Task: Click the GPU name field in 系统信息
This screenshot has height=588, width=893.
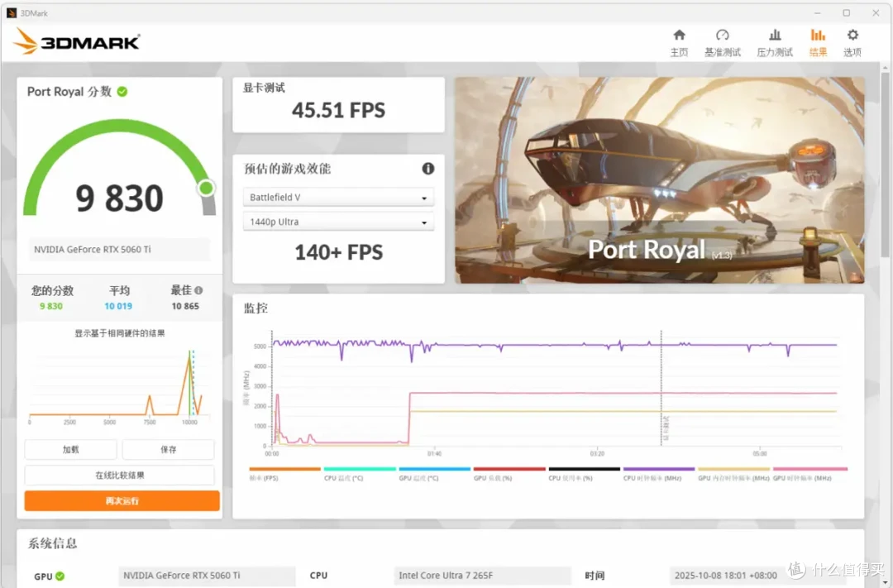Action: click(x=207, y=576)
